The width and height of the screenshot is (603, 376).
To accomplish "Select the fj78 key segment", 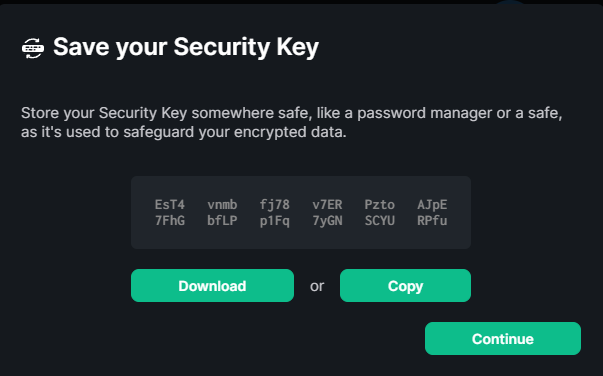I will click(x=275, y=205).
